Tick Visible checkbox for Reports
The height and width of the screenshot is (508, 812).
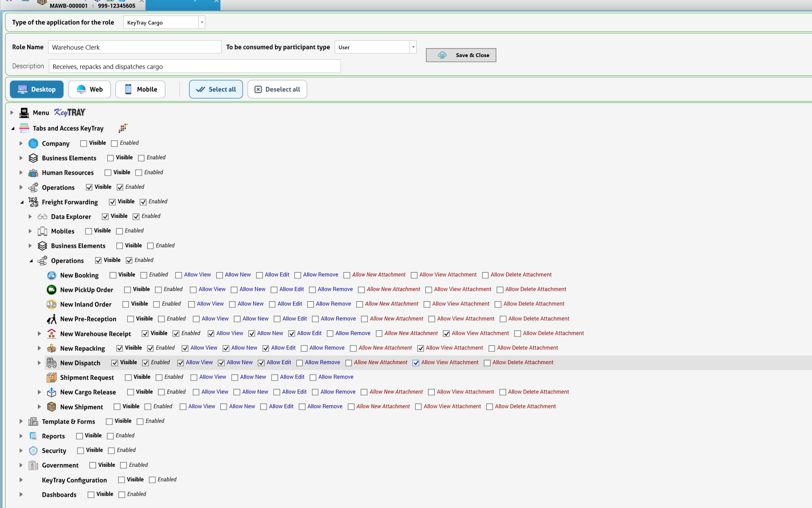[80, 436]
